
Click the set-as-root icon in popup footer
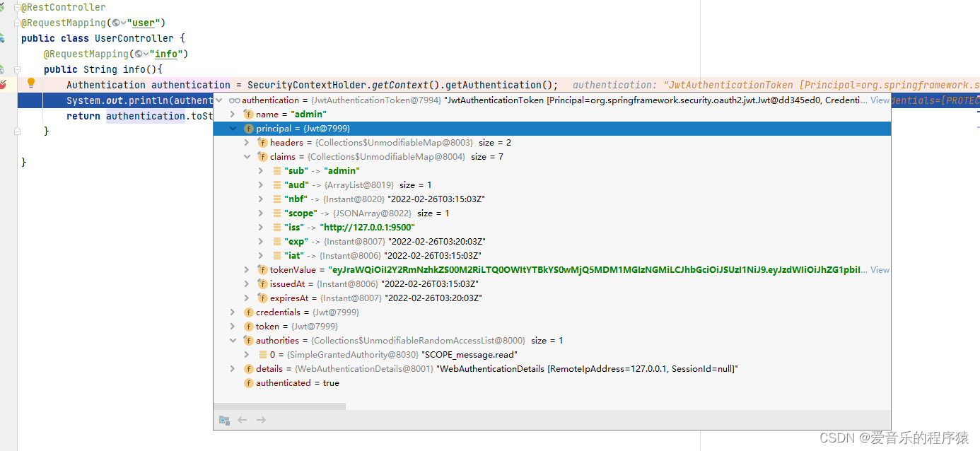point(224,420)
